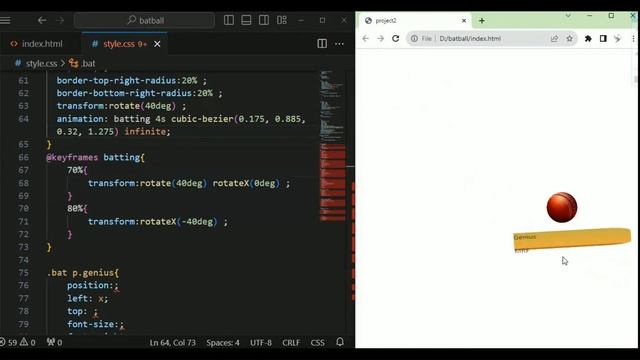640x360 pixels.
Task: Go forward in the browser
Action: pos(380,38)
